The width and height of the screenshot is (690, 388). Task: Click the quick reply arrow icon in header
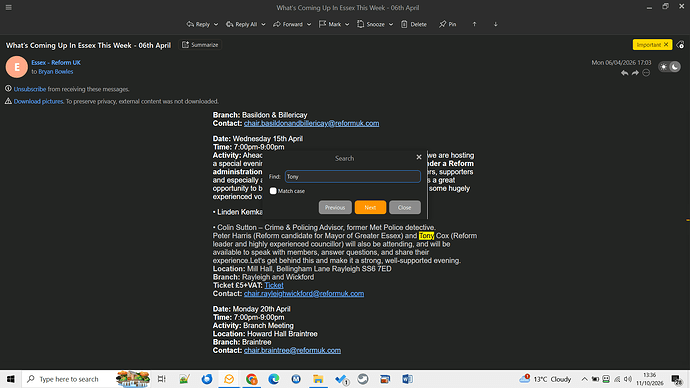click(624, 73)
